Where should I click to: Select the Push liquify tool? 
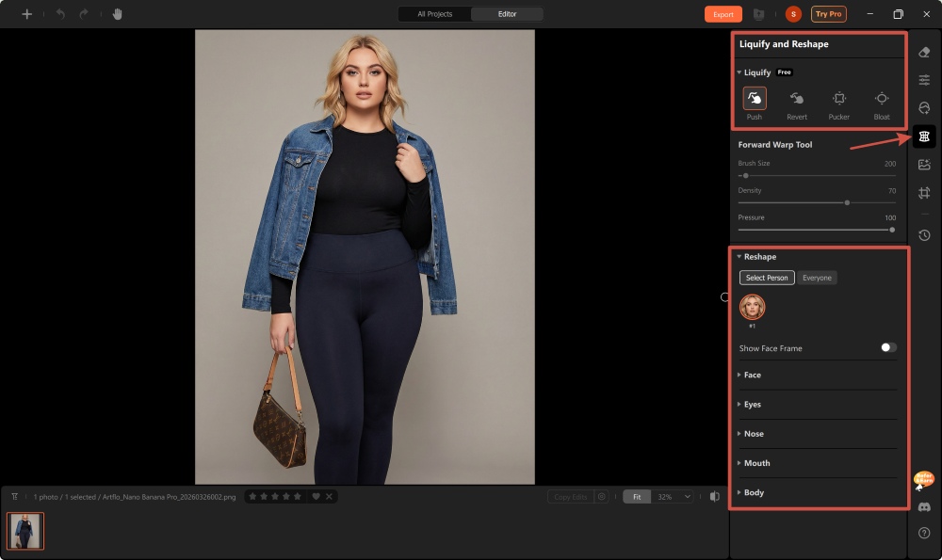[754, 99]
